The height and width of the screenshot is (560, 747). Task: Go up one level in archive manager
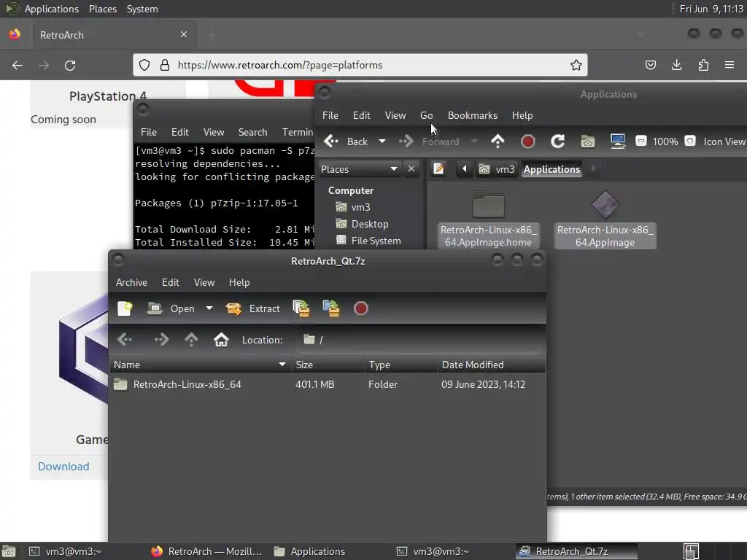point(191,340)
